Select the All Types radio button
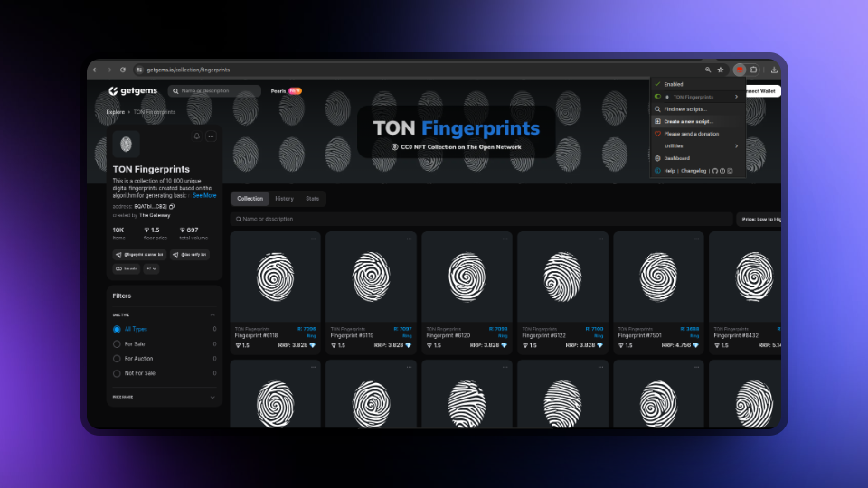This screenshot has height=488, width=868. (x=117, y=329)
